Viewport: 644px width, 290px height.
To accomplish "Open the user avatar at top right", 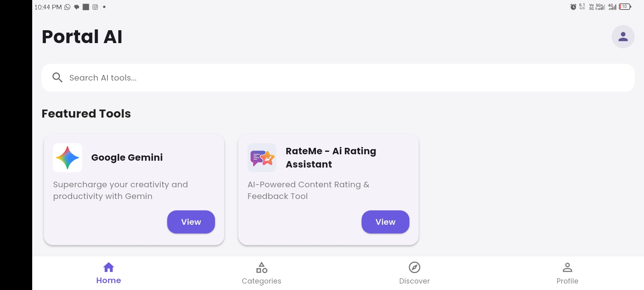I will [x=623, y=37].
